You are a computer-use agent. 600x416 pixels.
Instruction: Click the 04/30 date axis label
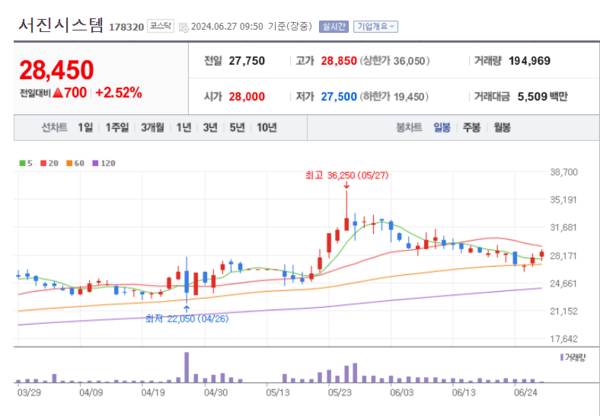[x=216, y=392]
